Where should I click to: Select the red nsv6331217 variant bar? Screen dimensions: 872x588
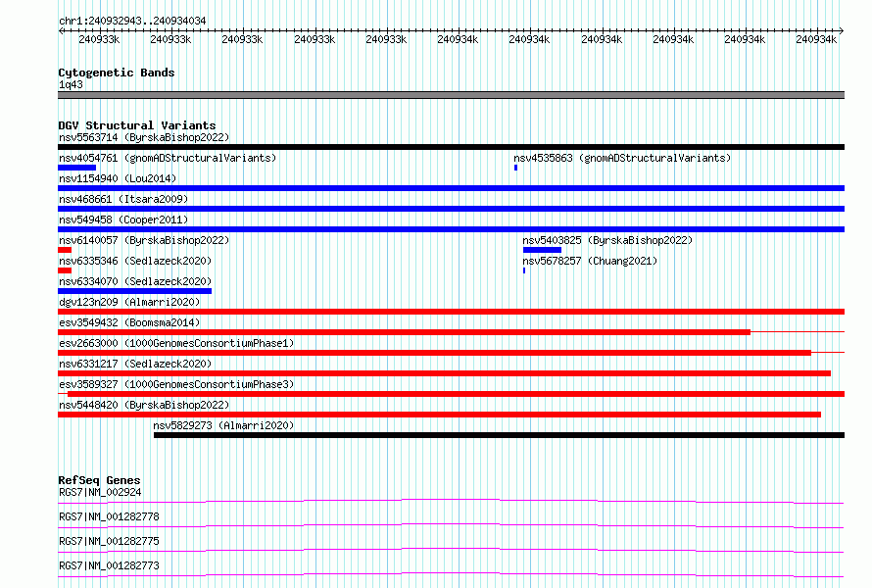[445, 373]
